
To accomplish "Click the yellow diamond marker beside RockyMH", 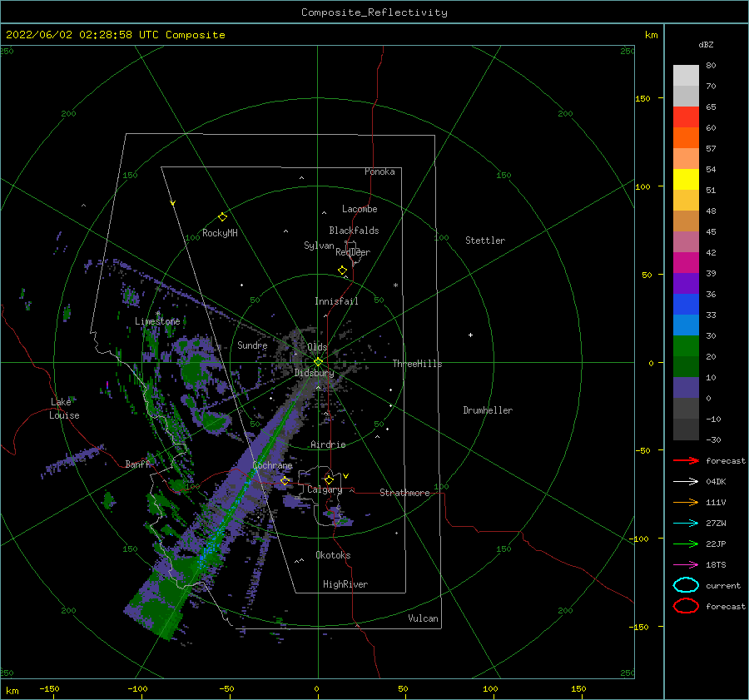I will [222, 217].
